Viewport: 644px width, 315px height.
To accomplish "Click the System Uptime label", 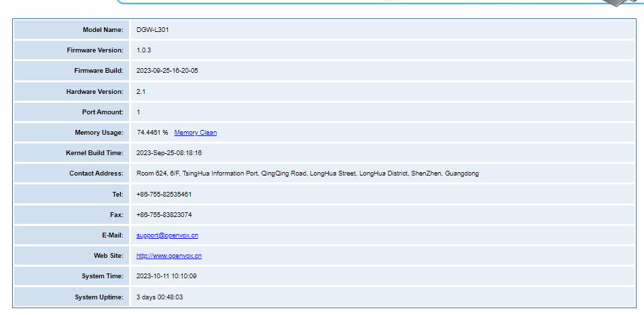I will click(99, 297).
